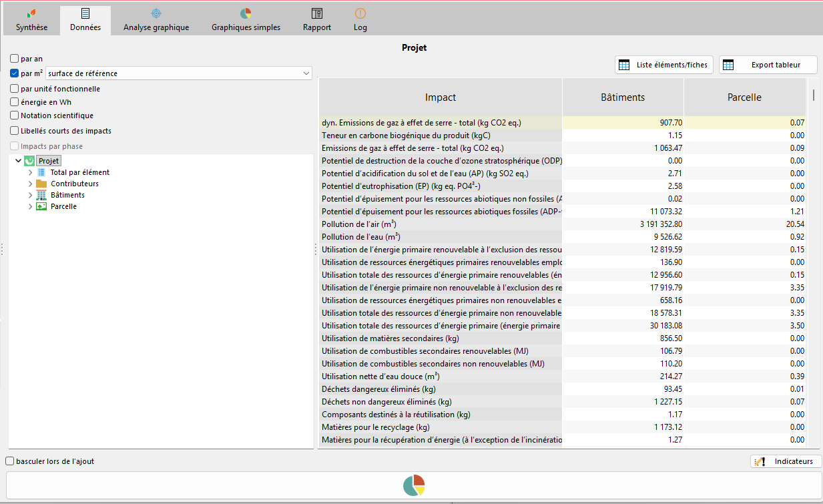Click the Données sheet icon
This screenshot has width=823, height=504.
click(x=85, y=13)
